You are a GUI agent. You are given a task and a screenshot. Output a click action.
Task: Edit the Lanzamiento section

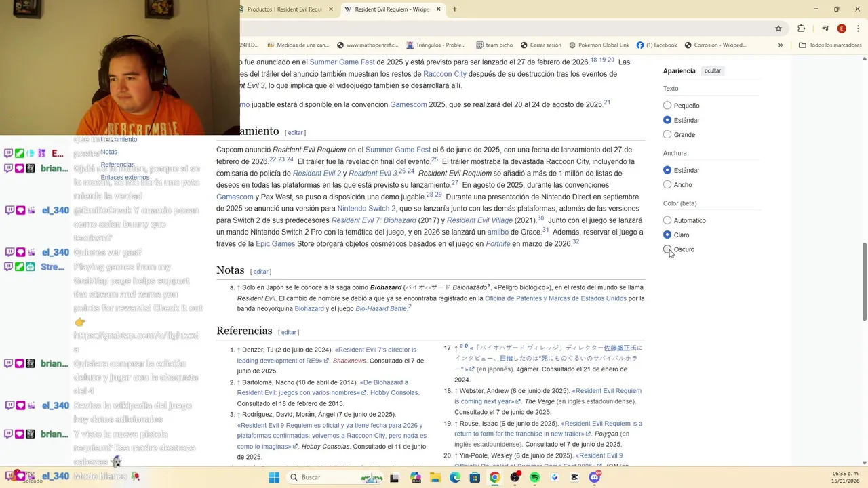[x=295, y=133]
